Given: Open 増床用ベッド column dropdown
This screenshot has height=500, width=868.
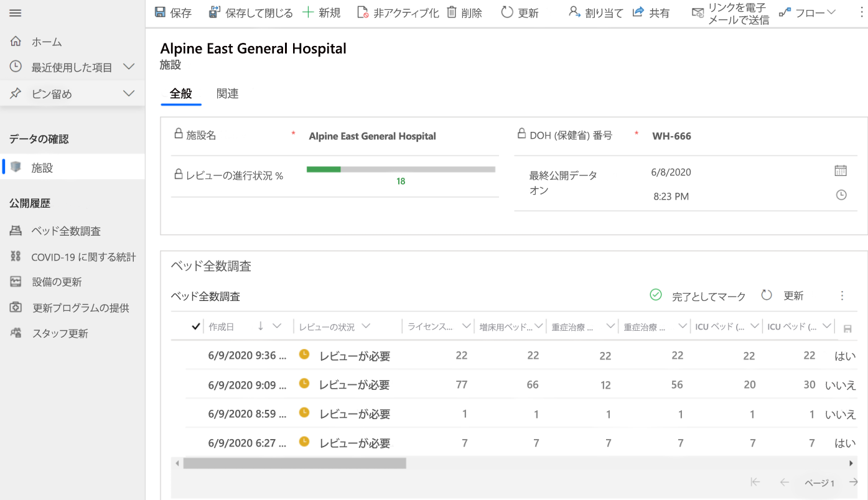Looking at the screenshot, I should click(x=539, y=326).
